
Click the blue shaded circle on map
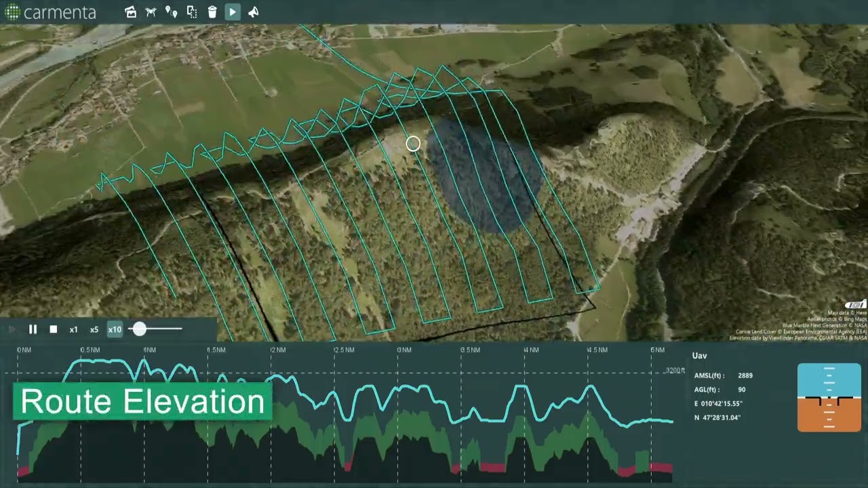click(485, 176)
